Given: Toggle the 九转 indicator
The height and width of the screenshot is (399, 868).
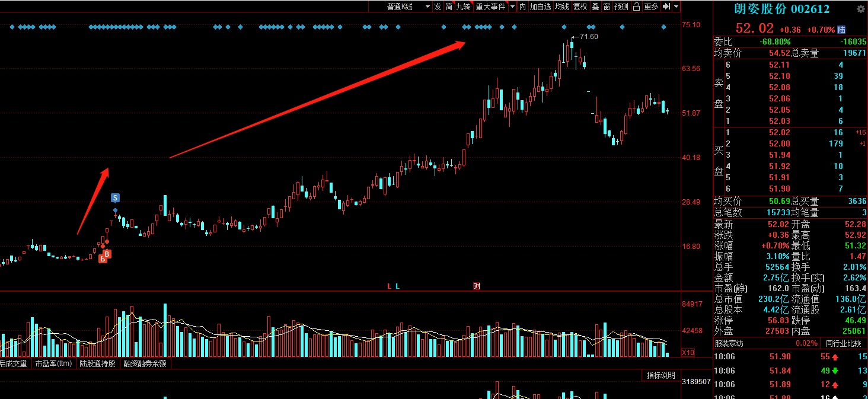Looking at the screenshot, I should [x=464, y=7].
